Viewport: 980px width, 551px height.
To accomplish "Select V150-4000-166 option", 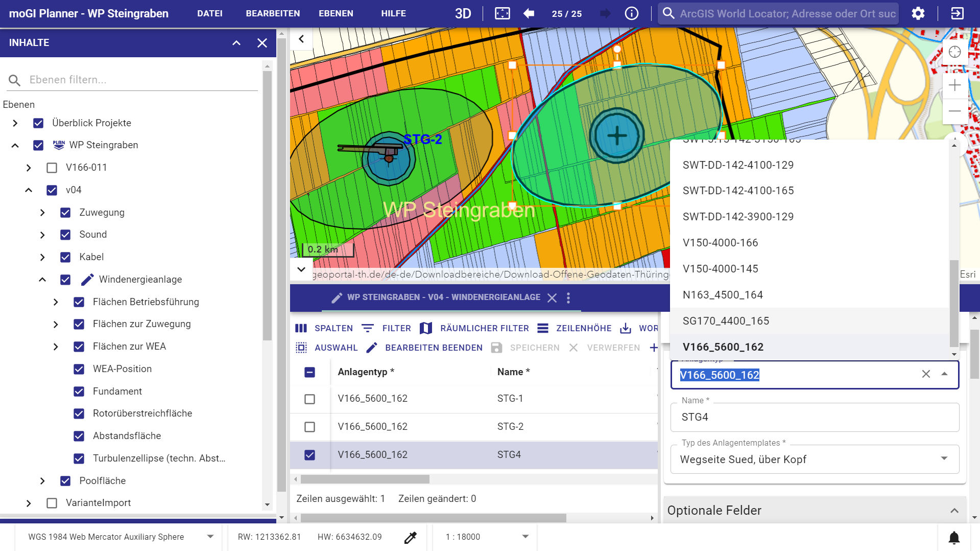I will pyautogui.click(x=809, y=243).
